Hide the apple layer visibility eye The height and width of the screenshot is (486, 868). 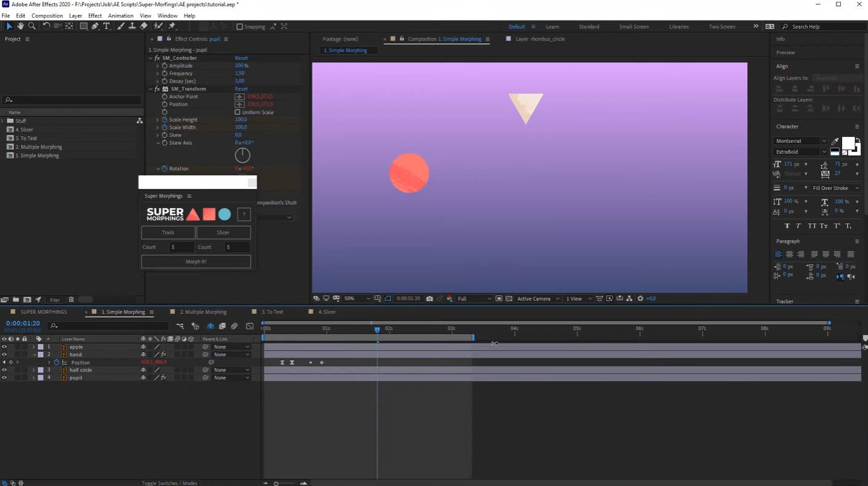[x=4, y=347]
